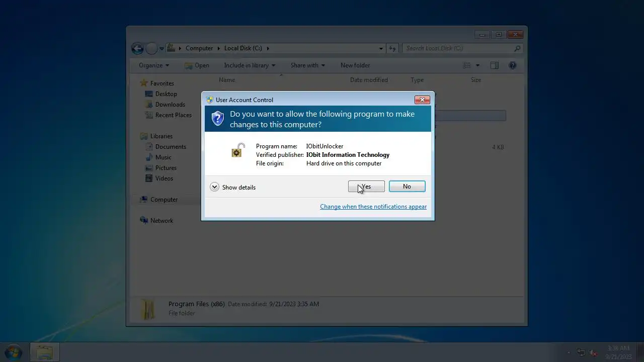The height and width of the screenshot is (362, 644).
Task: Open Change when these notifications appear link
Action: [x=373, y=207]
